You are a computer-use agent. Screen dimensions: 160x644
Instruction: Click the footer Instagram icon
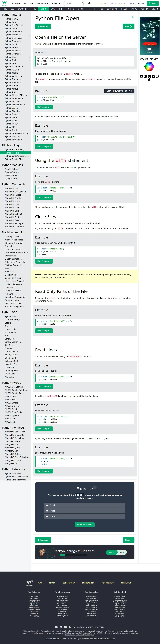click(74, 627)
